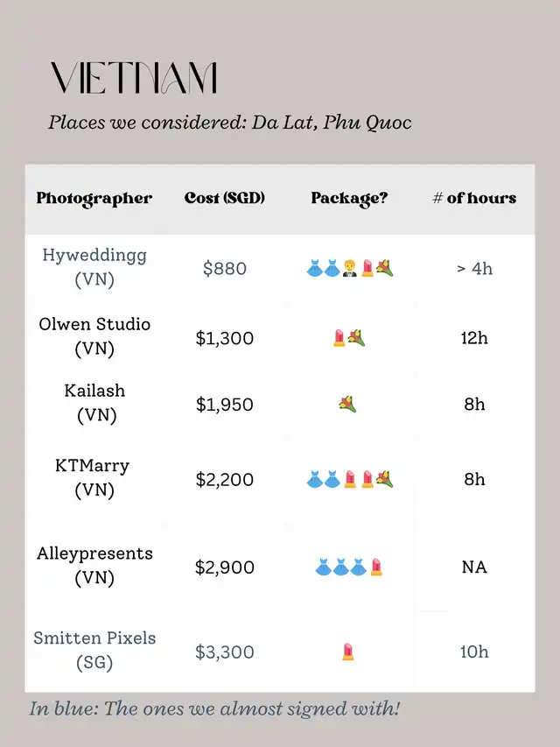The width and height of the screenshot is (560, 747).
Task: Click the Kailash (VN) photographer name
Action: click(95, 403)
